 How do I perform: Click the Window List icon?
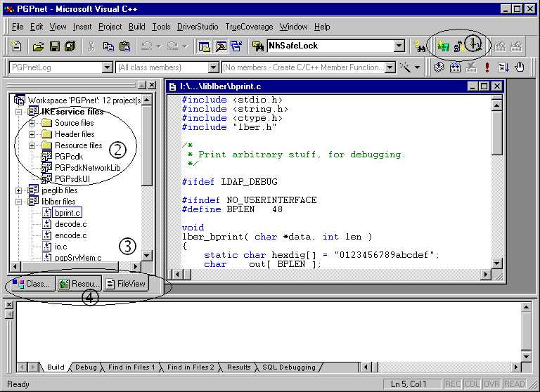237,46
